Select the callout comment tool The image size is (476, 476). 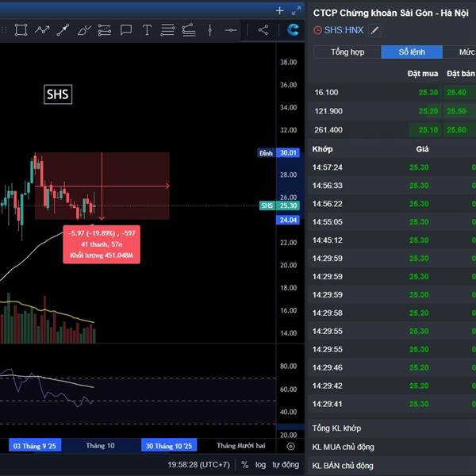125,30
